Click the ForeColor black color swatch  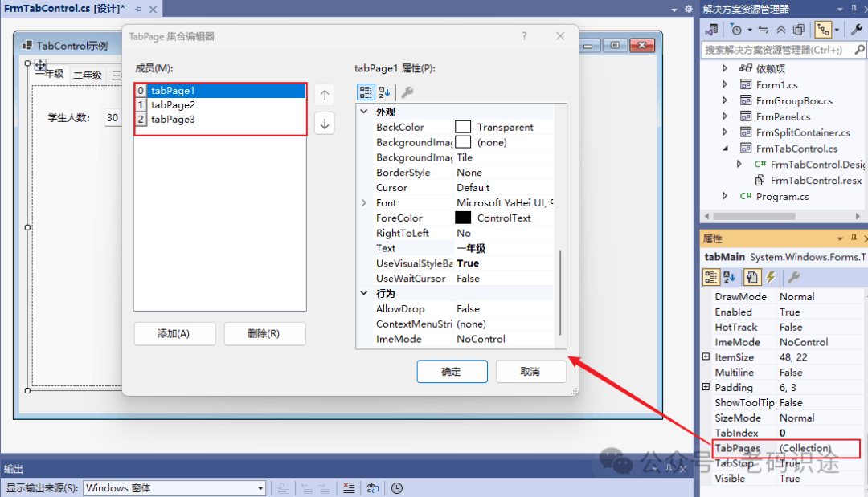click(463, 218)
